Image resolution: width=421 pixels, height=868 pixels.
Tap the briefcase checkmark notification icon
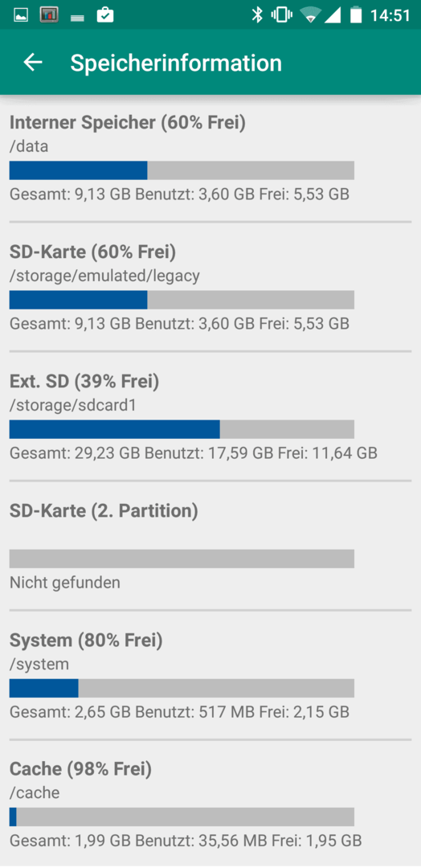click(x=105, y=15)
